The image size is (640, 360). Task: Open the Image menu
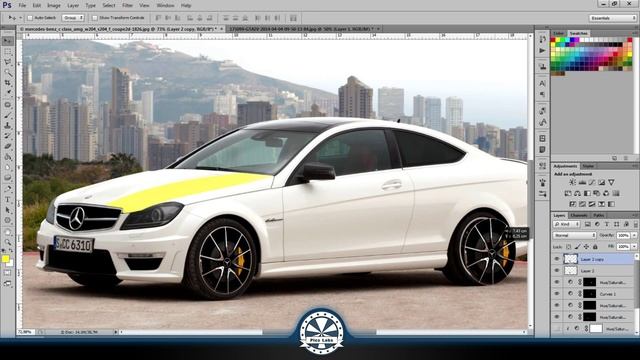point(53,5)
